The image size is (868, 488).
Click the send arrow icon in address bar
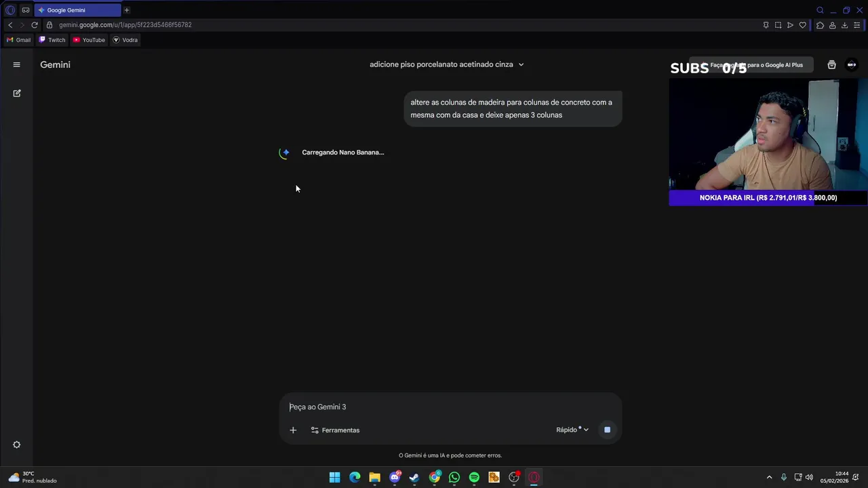pos(790,25)
